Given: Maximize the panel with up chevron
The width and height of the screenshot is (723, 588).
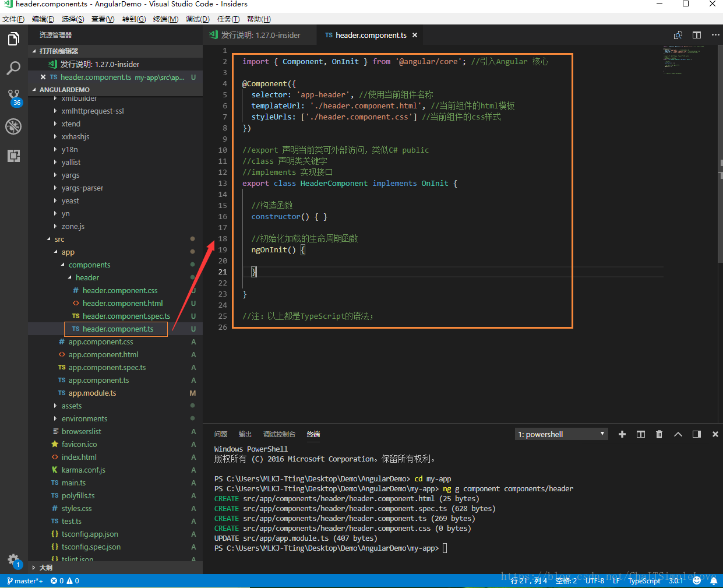Looking at the screenshot, I should coord(678,434).
